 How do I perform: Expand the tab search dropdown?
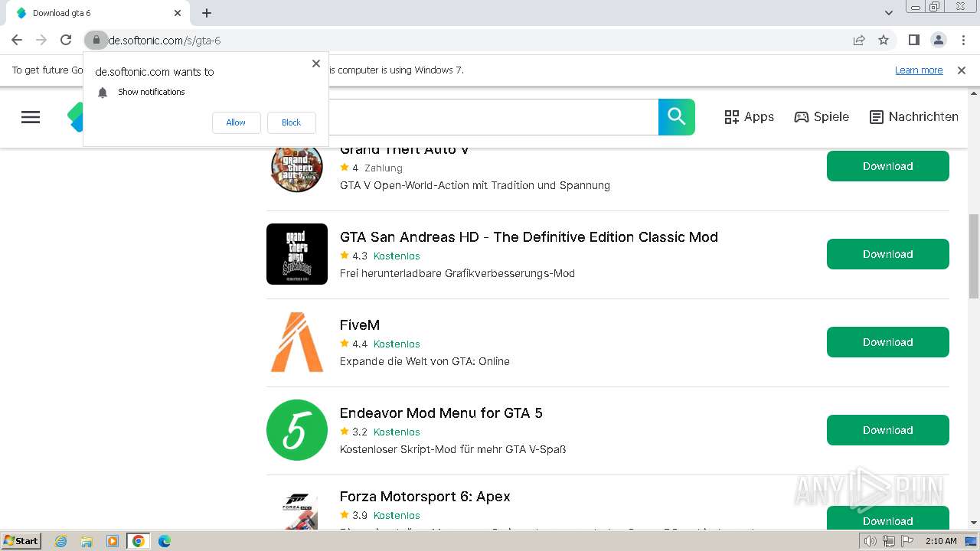889,13
